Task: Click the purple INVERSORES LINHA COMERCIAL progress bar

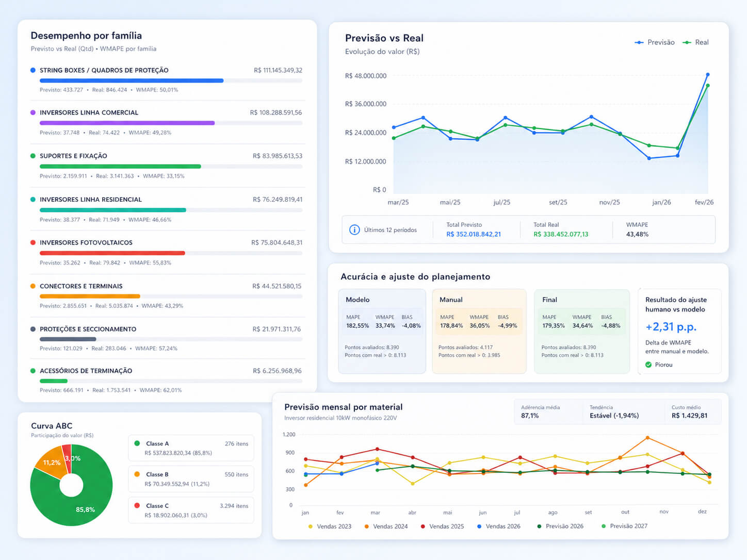Action: 127,123
